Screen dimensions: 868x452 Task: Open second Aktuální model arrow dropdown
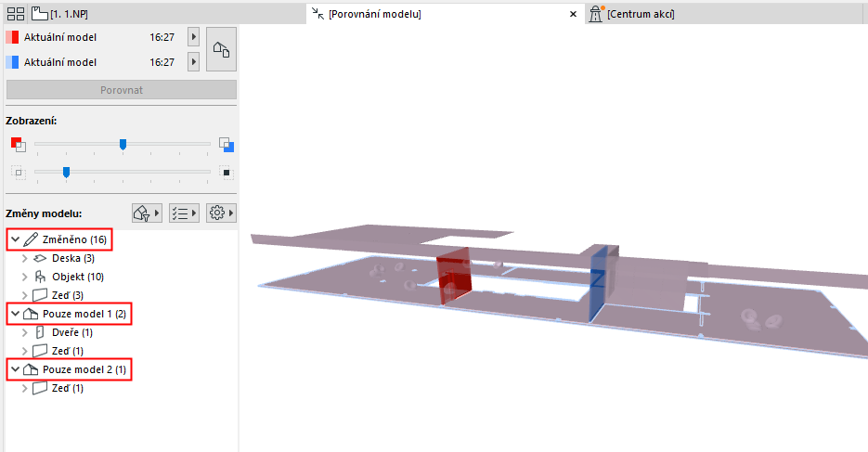[193, 62]
